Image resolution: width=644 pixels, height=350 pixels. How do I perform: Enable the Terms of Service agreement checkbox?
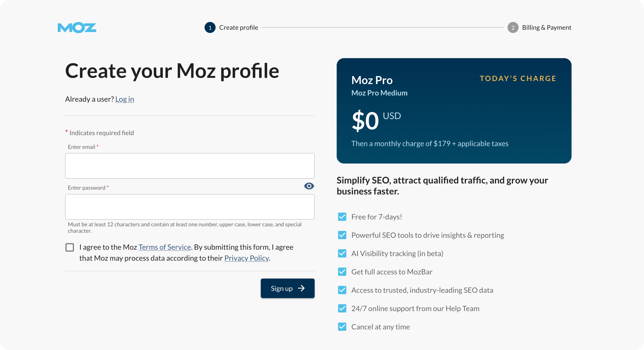(70, 247)
